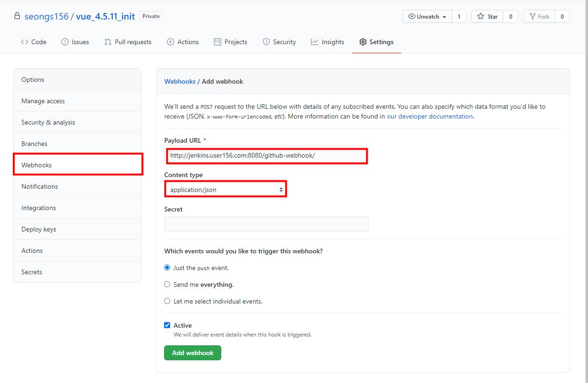Viewport: 588px width, 383px height.
Task: Click the Pull requests branch icon
Action: [x=108, y=42]
